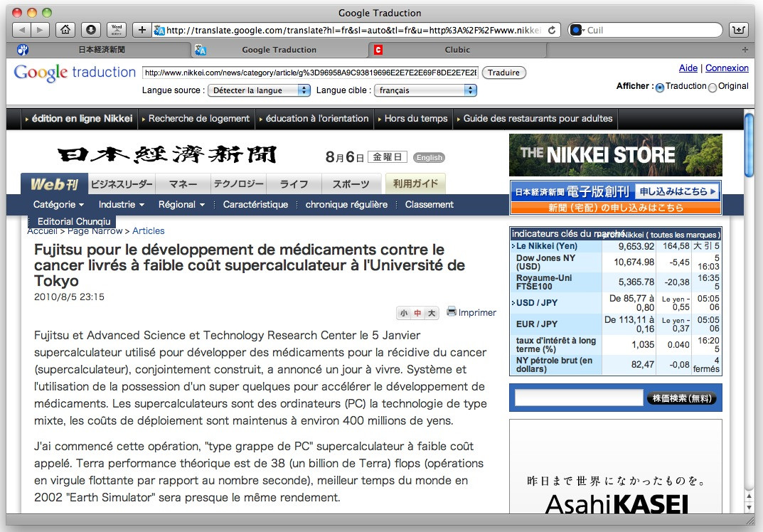Screen dimensions: 763x532
Task: Open éducation à l'orientation link
Action: click(317, 118)
